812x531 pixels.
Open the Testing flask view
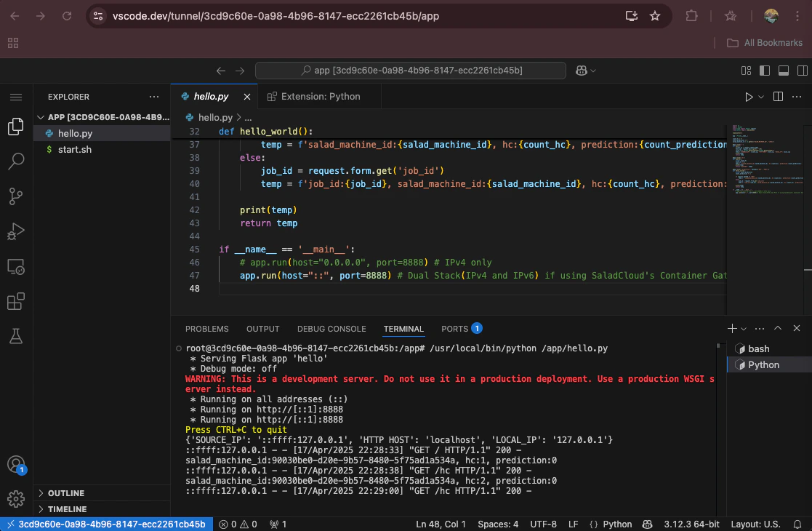coord(16,336)
